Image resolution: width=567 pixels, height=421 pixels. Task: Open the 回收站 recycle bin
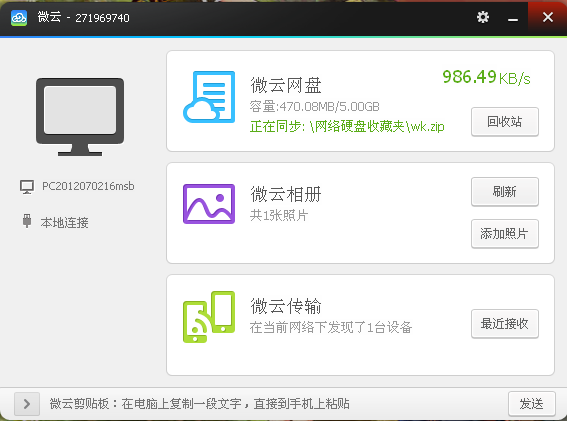click(505, 122)
